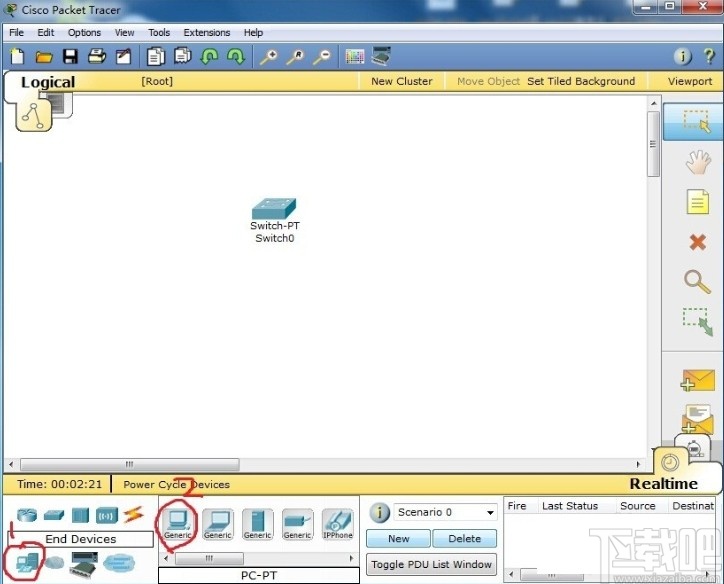Pick the Generic PC-PT device
724x584 pixels.
pyautogui.click(x=178, y=524)
